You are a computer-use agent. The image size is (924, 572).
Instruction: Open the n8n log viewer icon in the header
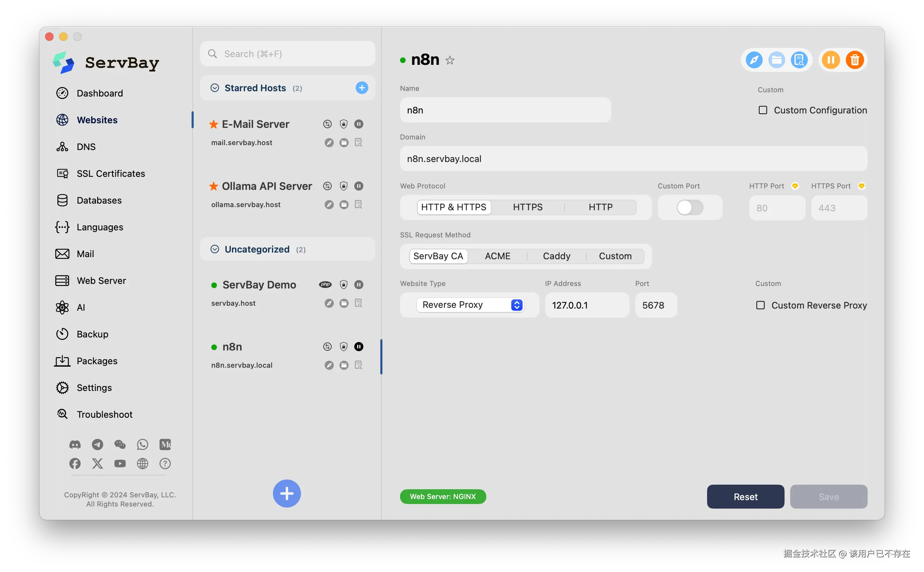799,60
